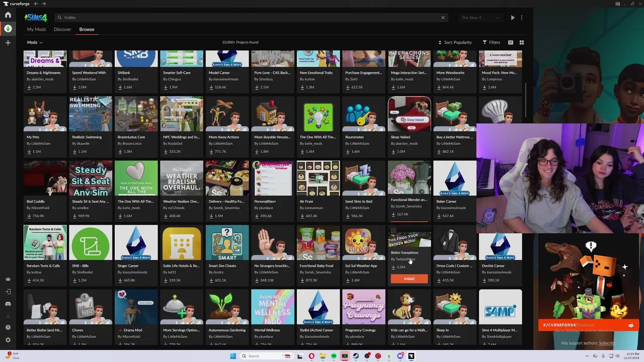The height and width of the screenshot is (362, 644).
Task: Open the Discord app from the taskbar
Action: point(400,356)
